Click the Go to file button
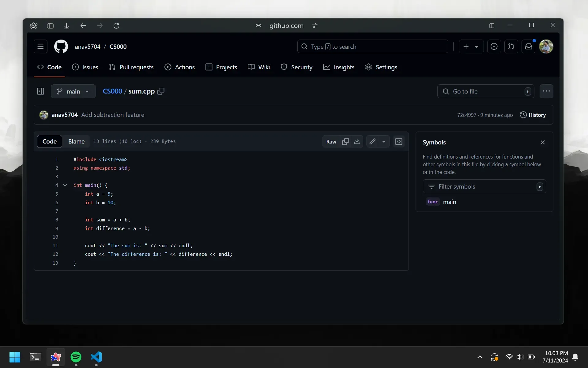This screenshot has height=368, width=588. [485, 91]
